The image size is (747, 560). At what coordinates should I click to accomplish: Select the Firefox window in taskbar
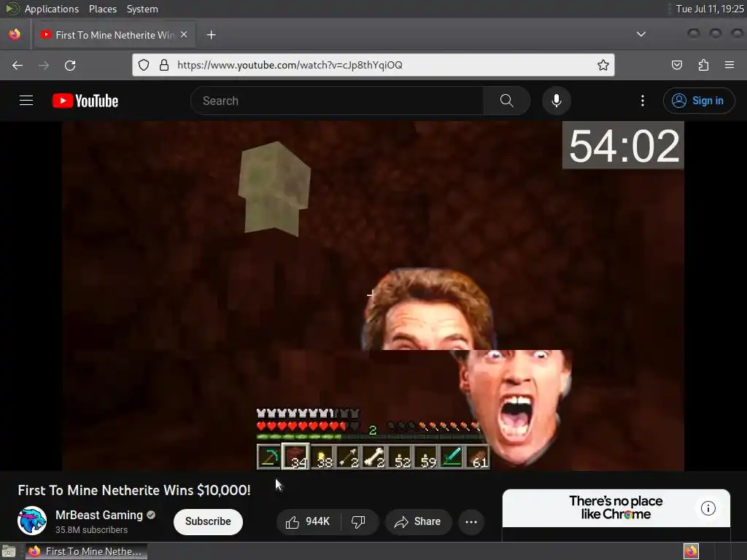[86, 551]
